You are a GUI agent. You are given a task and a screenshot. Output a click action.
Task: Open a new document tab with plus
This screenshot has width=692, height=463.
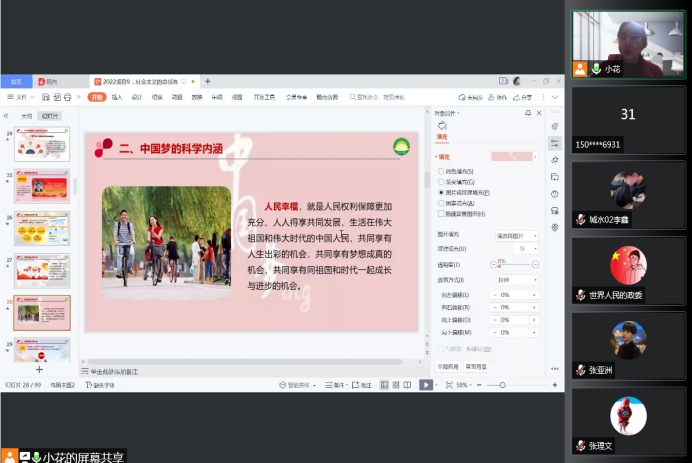pyautogui.click(x=207, y=81)
